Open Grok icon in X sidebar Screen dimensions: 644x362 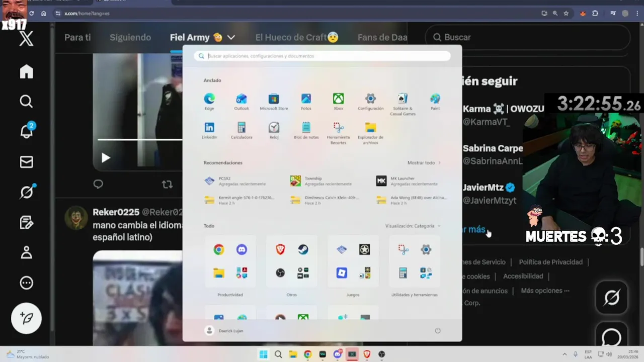(26, 192)
